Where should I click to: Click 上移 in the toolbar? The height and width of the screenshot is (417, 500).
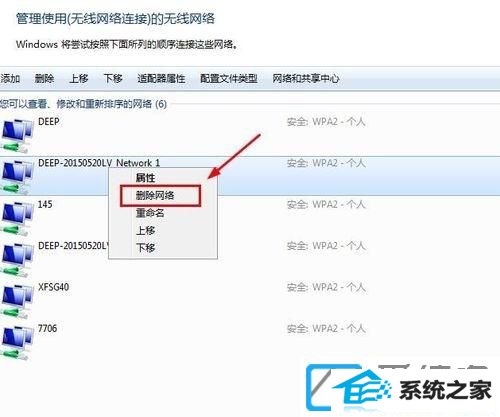pos(79,79)
